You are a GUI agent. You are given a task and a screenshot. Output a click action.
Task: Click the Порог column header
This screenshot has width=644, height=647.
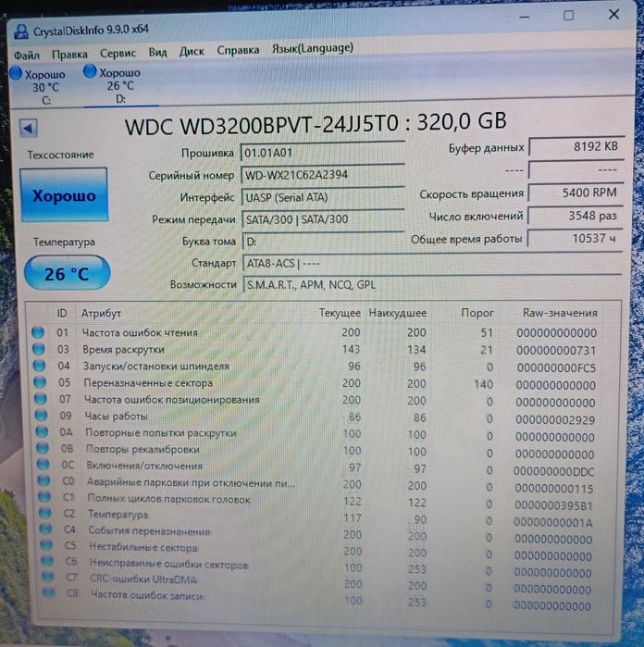pos(477,313)
